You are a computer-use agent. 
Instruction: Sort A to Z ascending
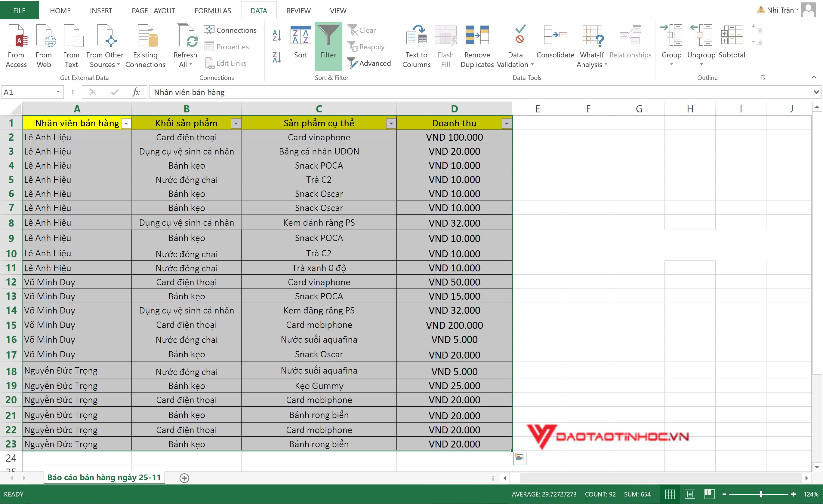[277, 35]
